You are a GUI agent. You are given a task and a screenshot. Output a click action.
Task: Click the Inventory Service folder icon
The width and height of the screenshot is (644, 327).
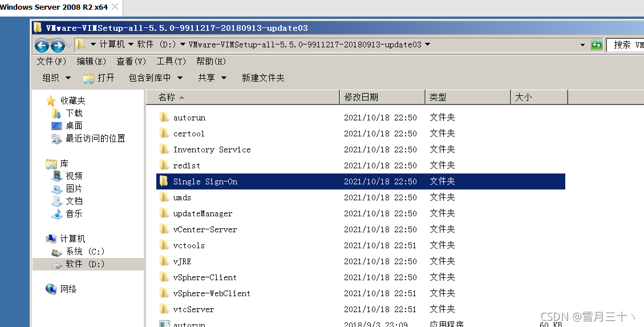pyautogui.click(x=164, y=149)
